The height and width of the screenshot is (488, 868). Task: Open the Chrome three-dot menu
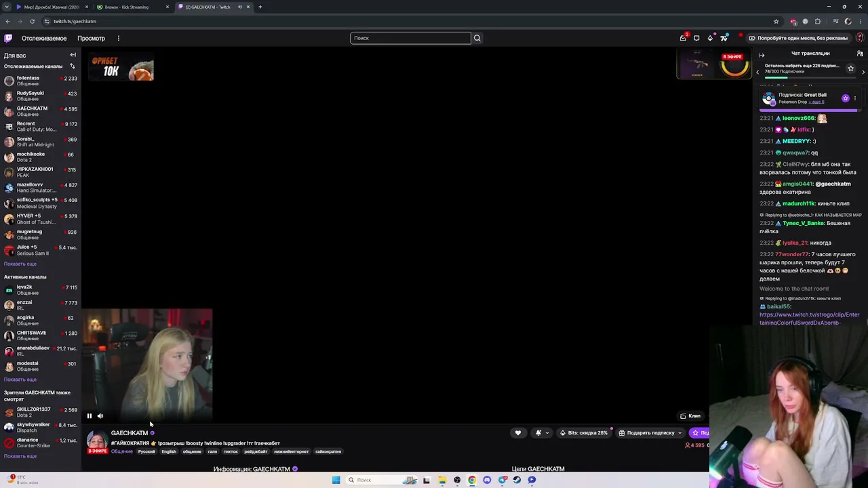click(860, 21)
